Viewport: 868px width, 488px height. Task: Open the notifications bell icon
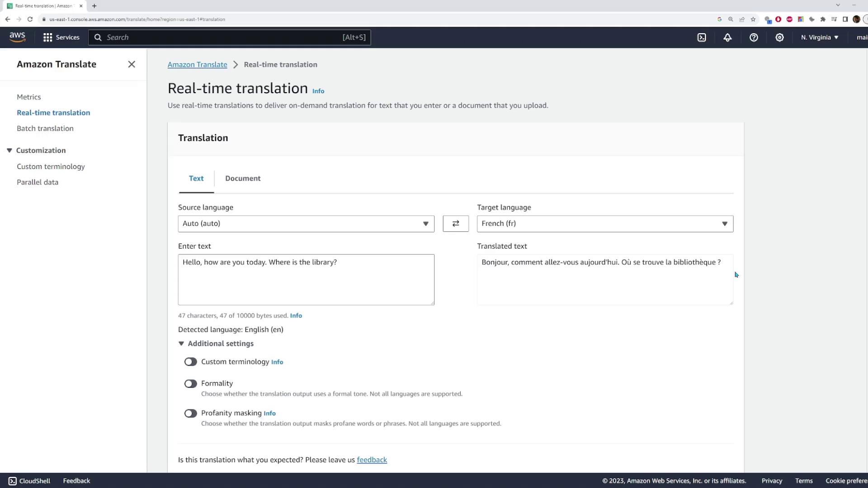727,38
